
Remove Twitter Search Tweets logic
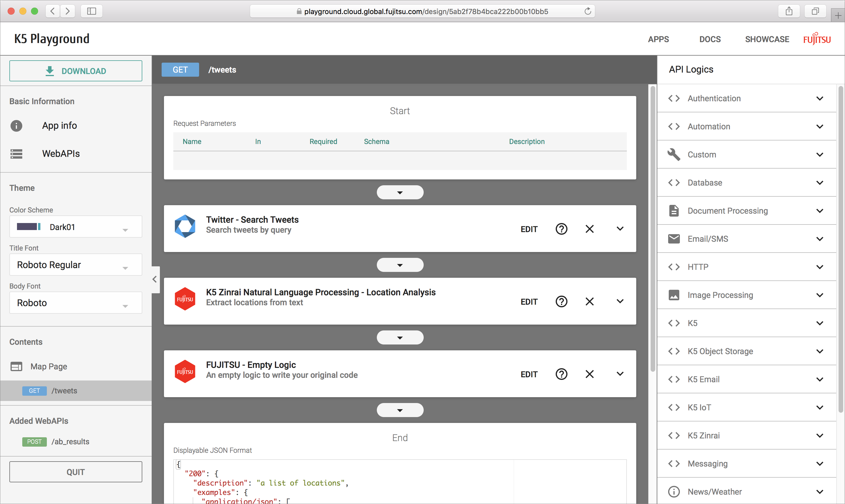pos(589,229)
